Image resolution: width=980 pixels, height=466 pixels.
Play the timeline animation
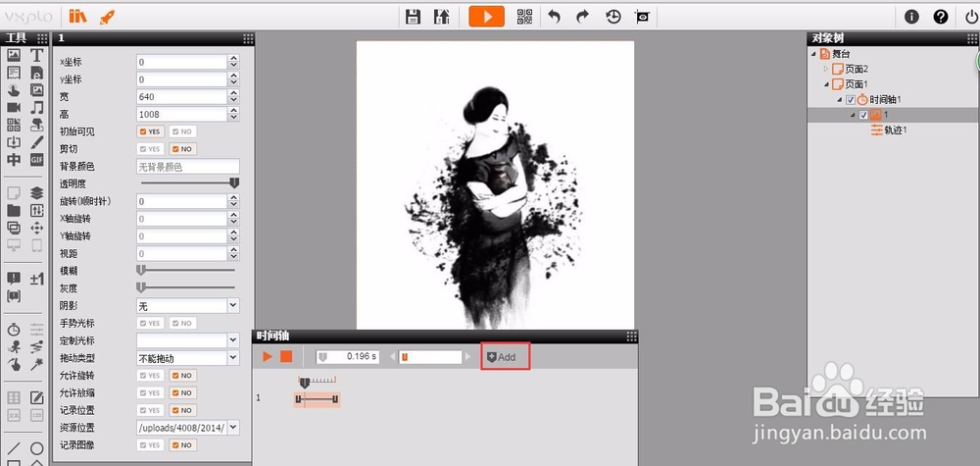coord(268,356)
